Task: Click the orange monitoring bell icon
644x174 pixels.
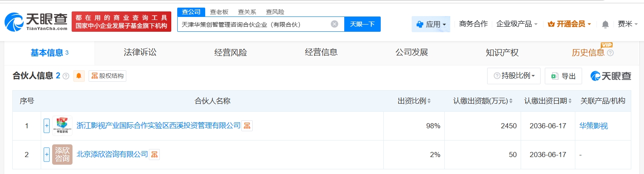Action: 79,76
